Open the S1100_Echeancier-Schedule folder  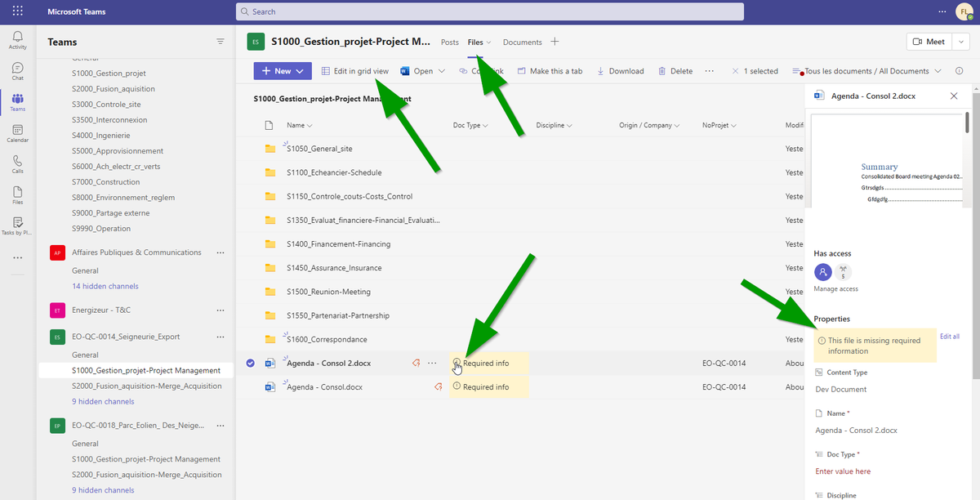pyautogui.click(x=333, y=172)
